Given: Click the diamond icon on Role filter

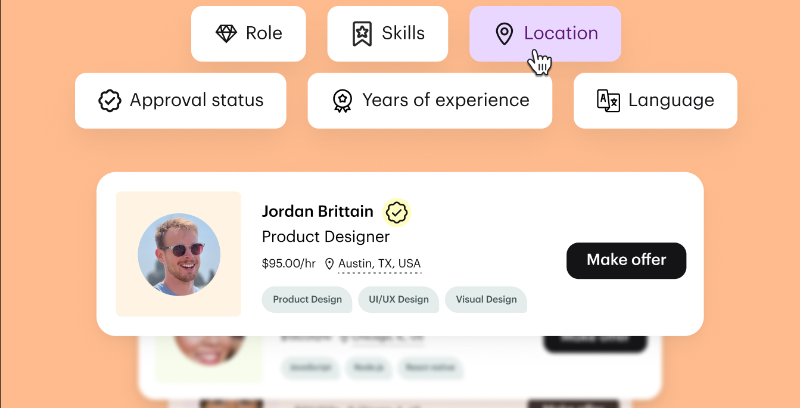Looking at the screenshot, I should click(226, 33).
